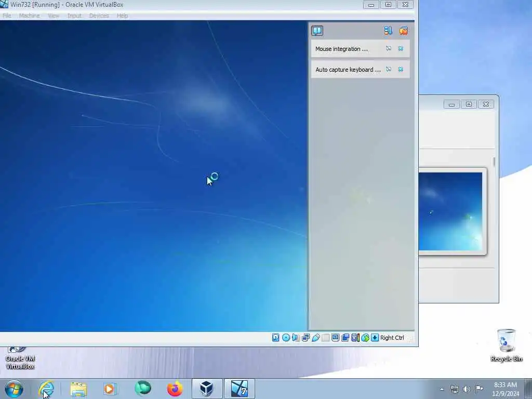Open the Windows Start menu
This screenshot has height=399, width=532.
(x=14, y=389)
